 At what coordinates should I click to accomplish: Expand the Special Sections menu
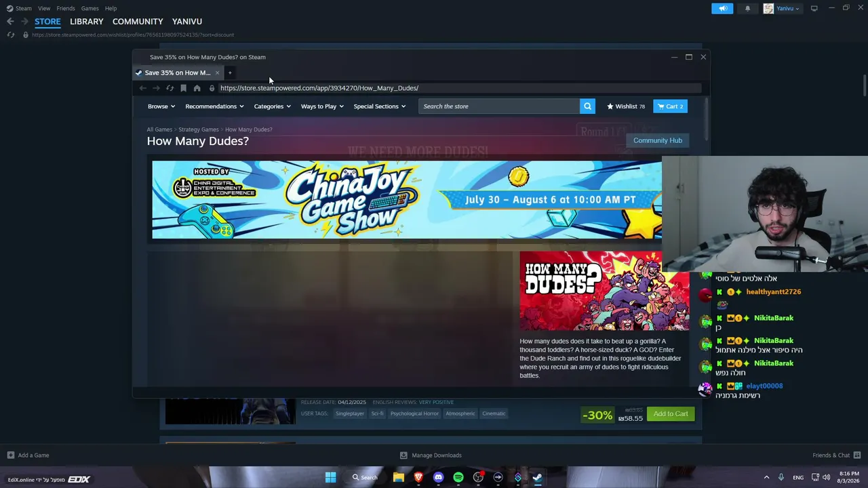tap(380, 106)
